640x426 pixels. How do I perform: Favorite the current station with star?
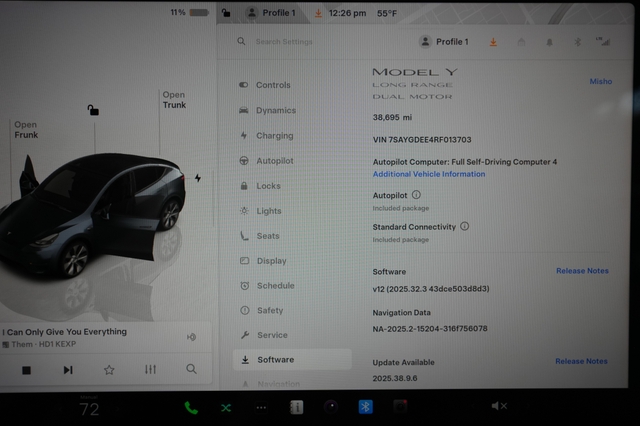[109, 370]
